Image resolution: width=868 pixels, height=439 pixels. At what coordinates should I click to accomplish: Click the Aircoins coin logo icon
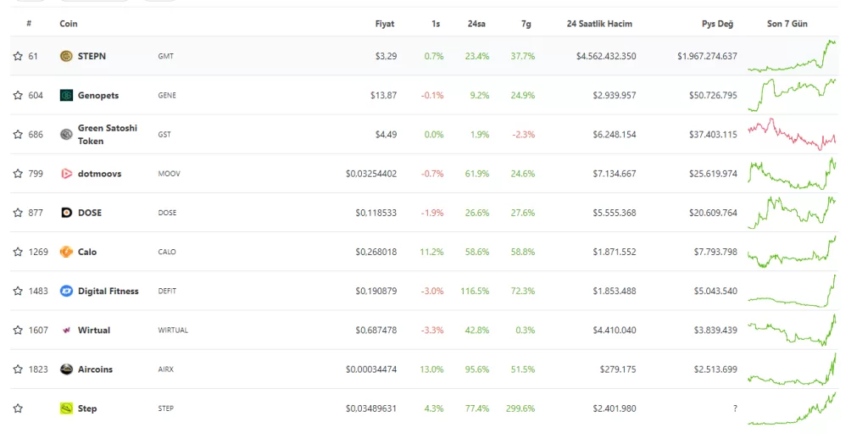66,370
